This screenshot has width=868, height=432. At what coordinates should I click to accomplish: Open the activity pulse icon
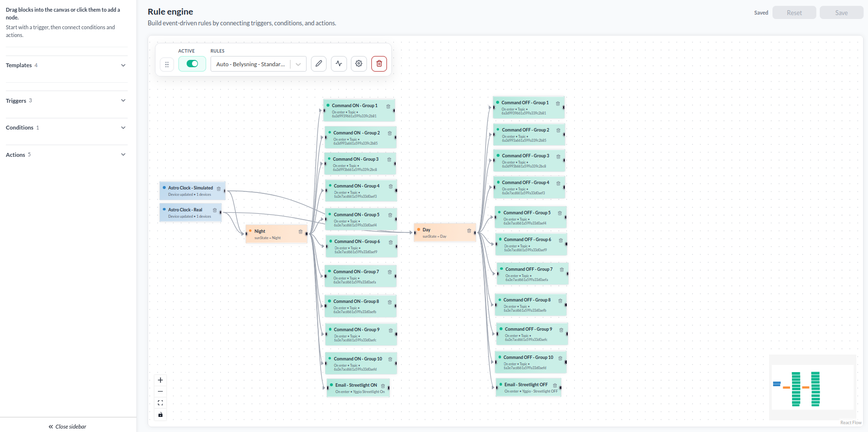339,64
